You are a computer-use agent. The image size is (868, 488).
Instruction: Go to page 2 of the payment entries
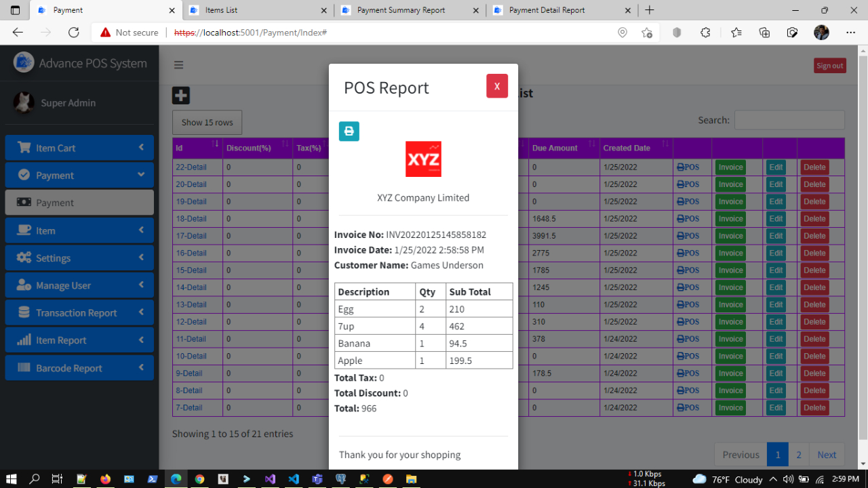(x=799, y=454)
